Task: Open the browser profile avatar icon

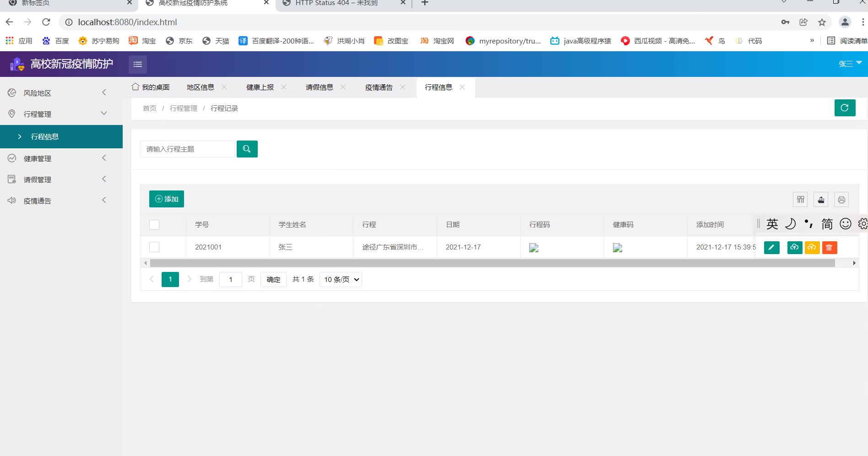Action: click(845, 22)
